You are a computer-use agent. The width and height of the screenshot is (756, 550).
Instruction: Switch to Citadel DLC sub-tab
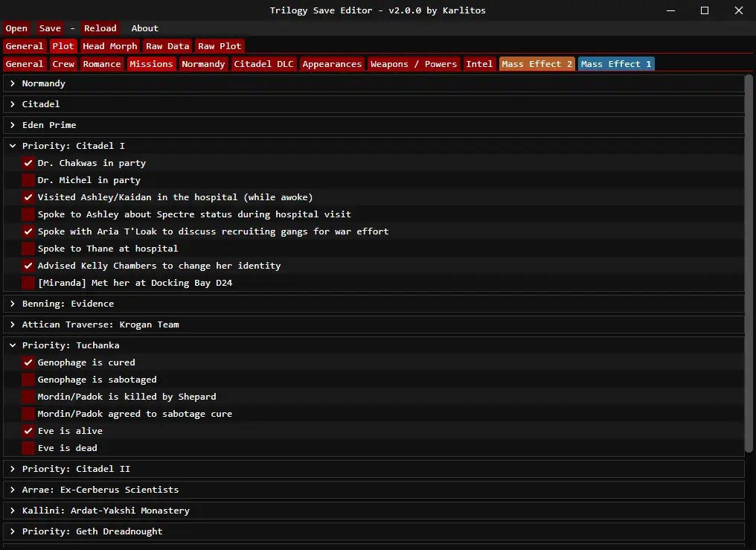point(263,63)
